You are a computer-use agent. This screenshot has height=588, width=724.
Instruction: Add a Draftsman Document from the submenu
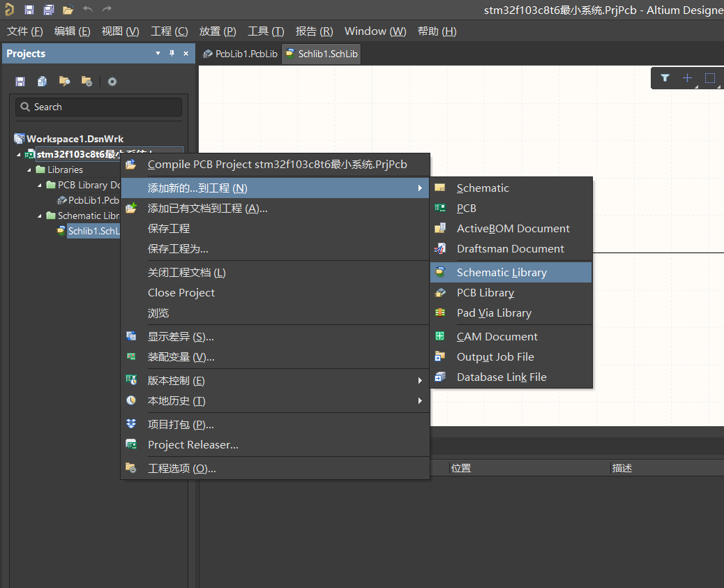coord(511,249)
